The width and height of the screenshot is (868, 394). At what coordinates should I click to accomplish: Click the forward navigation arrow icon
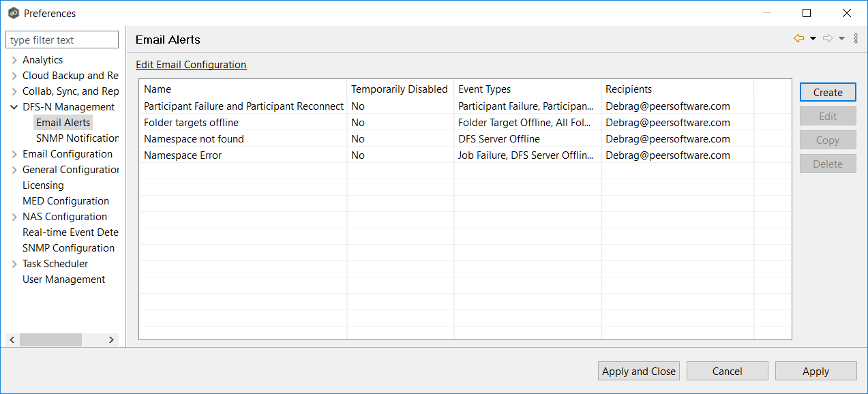coord(828,39)
